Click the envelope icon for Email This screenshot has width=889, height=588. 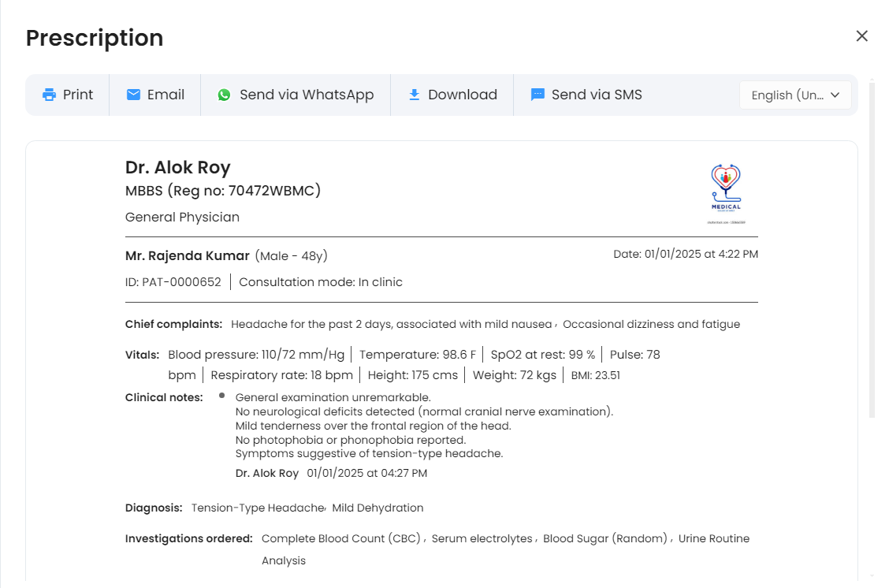[x=133, y=95]
